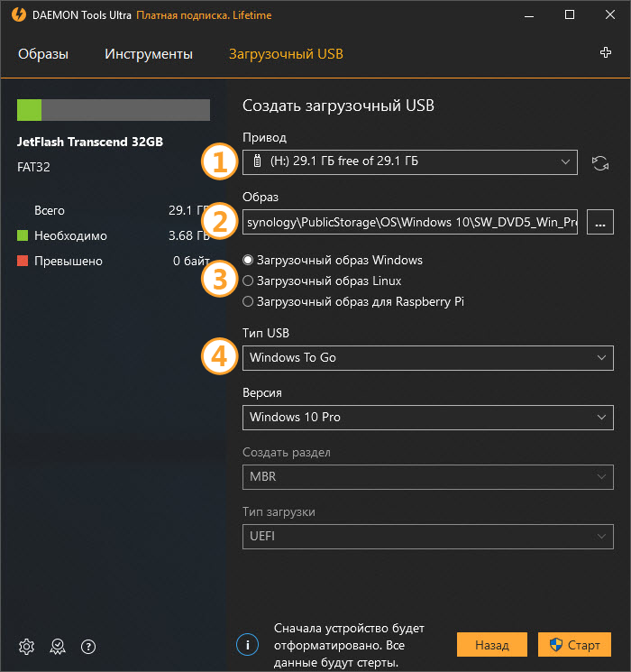Click the Назад button

point(492,644)
